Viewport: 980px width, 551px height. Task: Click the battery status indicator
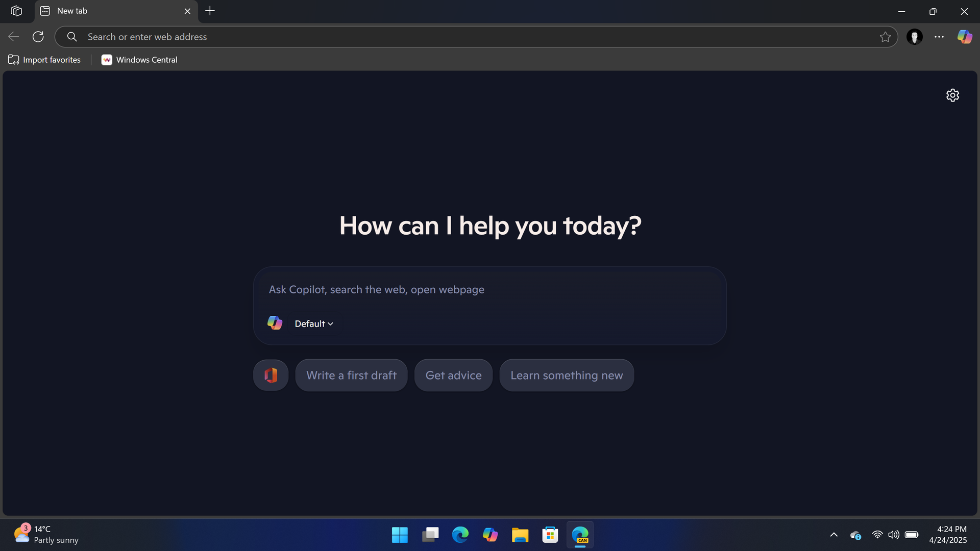pyautogui.click(x=912, y=535)
